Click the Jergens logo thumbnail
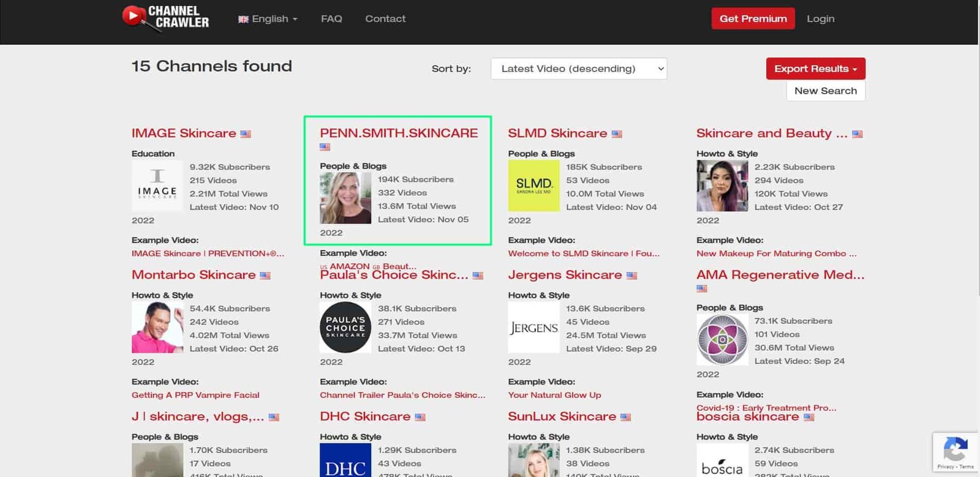 tap(533, 327)
